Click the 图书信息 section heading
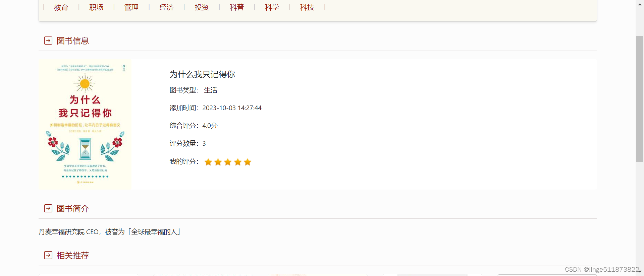644x276 pixels. tap(73, 41)
